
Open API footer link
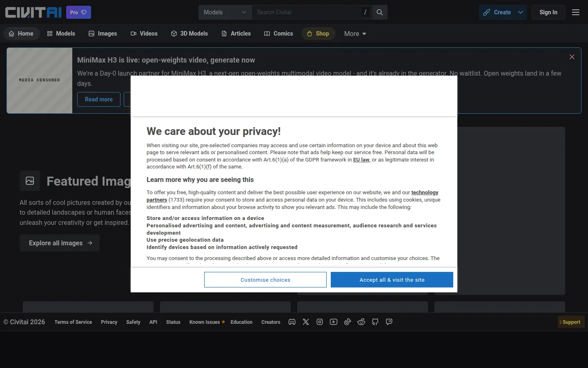coord(153,322)
